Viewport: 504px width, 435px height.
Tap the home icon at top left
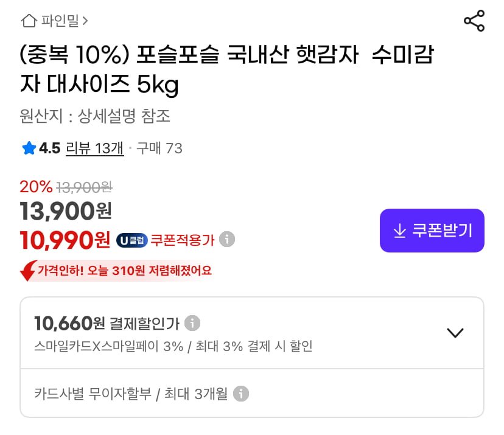[29, 21]
